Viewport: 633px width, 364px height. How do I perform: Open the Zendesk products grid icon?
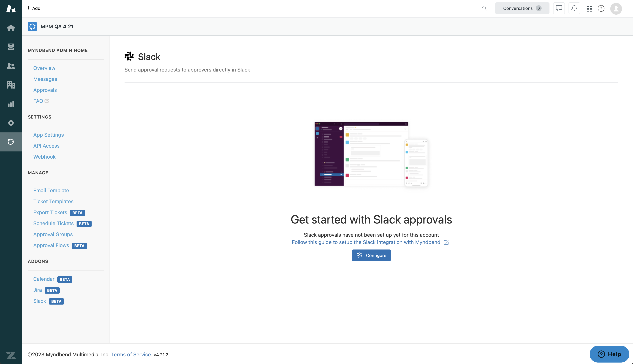click(589, 9)
